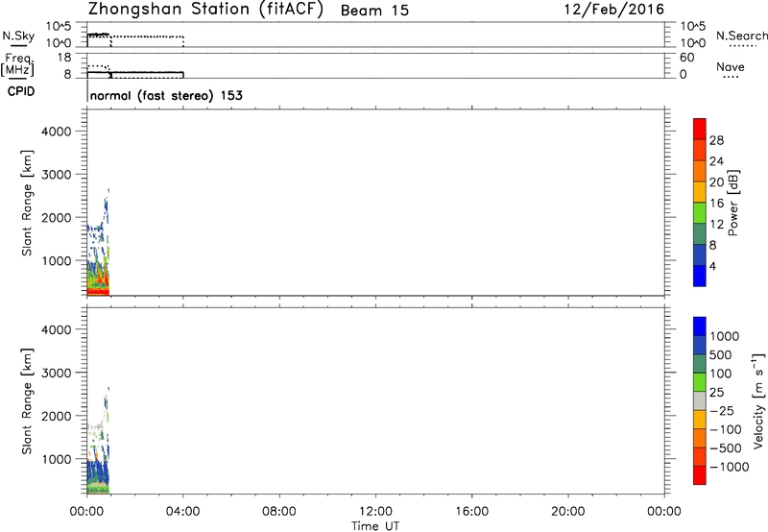Click the "Nave" legend label

click(730, 66)
